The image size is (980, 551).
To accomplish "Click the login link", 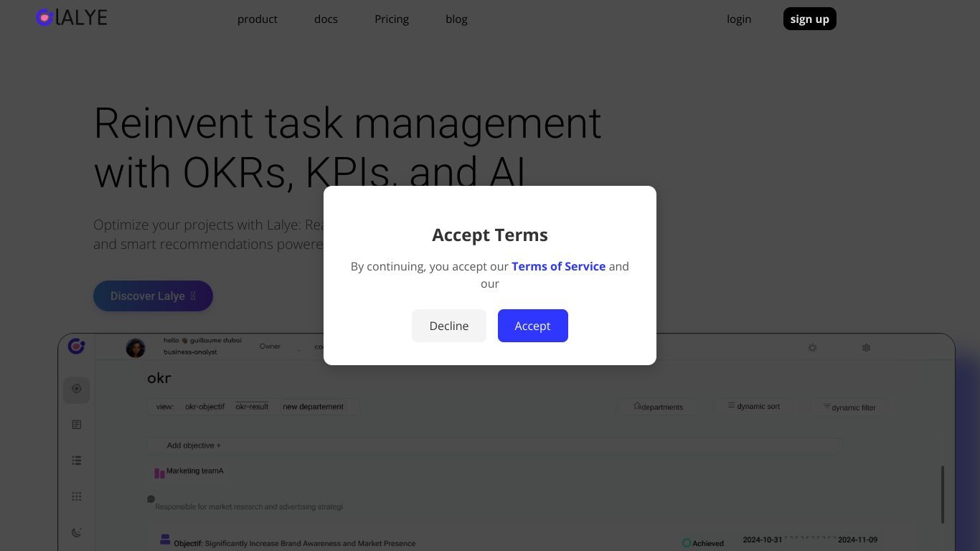I will [739, 19].
